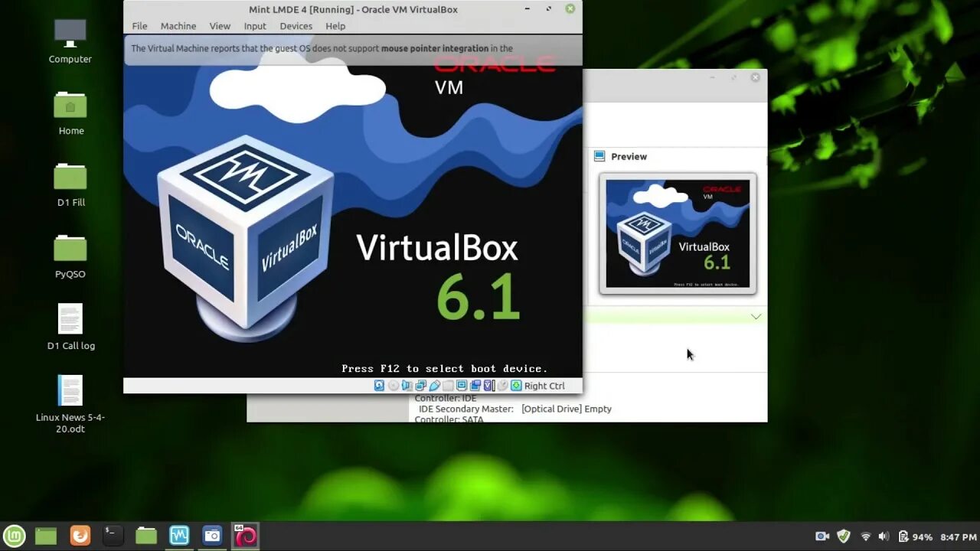Open the Wi-Fi network tray menu
The height and width of the screenshot is (551, 980).
866,536
